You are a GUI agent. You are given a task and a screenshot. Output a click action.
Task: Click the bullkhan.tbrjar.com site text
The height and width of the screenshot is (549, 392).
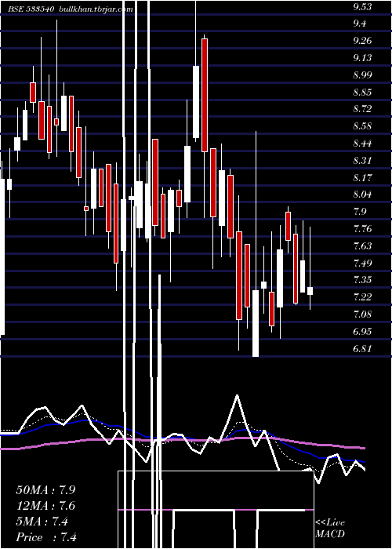(95, 9)
